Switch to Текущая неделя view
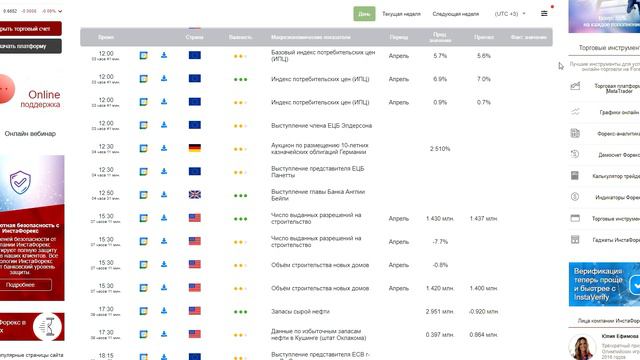This screenshot has height=360, width=640. coord(401,14)
